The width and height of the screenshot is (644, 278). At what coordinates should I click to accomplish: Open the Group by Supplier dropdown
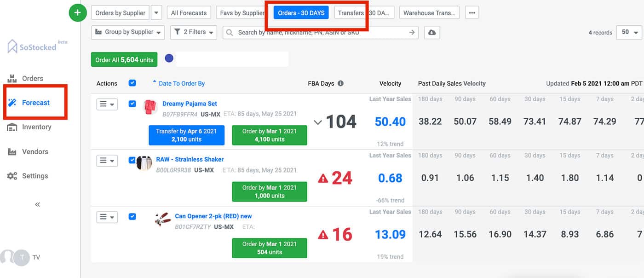(127, 32)
